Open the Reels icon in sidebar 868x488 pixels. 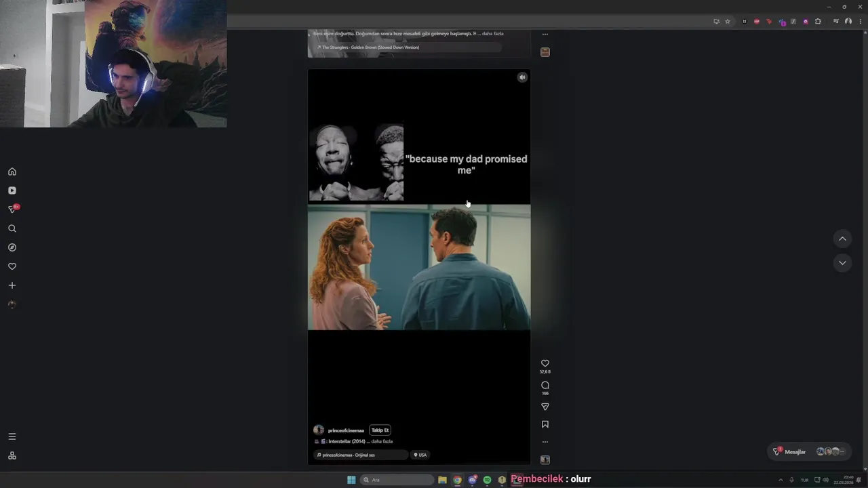coord(12,190)
